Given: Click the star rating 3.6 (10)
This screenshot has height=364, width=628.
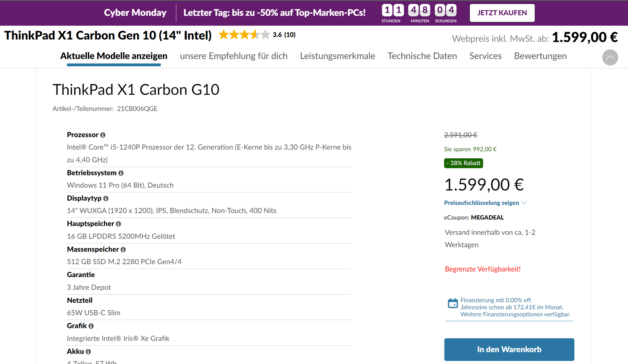Looking at the screenshot, I should click(x=257, y=35).
